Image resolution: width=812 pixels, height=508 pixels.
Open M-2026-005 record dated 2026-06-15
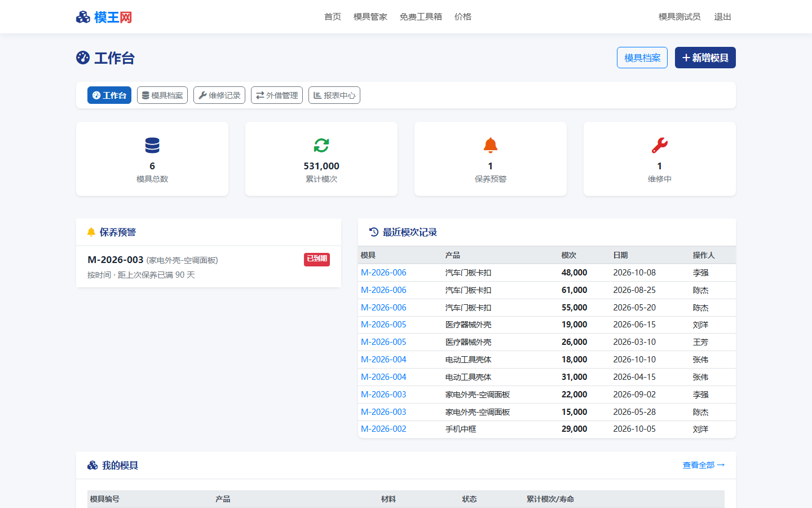tap(383, 325)
